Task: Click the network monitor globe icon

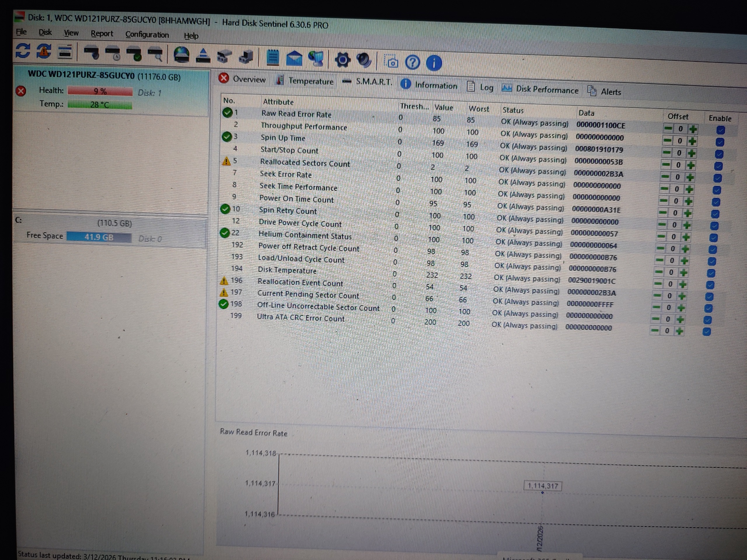Action: click(316, 59)
